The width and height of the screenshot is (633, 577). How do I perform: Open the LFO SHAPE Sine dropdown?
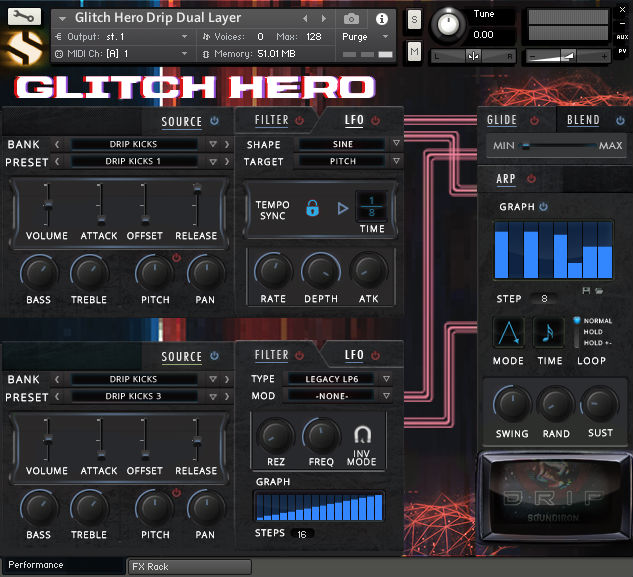pyautogui.click(x=396, y=143)
